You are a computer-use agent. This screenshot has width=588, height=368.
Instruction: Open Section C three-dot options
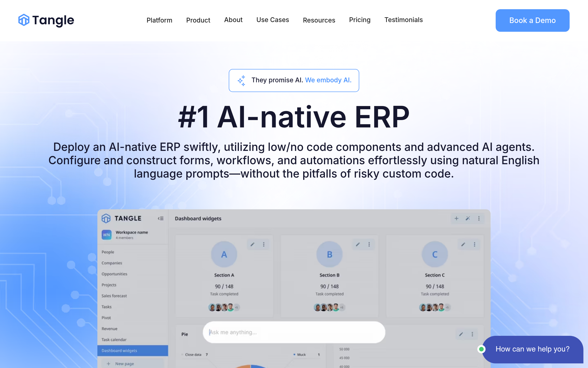pyautogui.click(x=474, y=244)
